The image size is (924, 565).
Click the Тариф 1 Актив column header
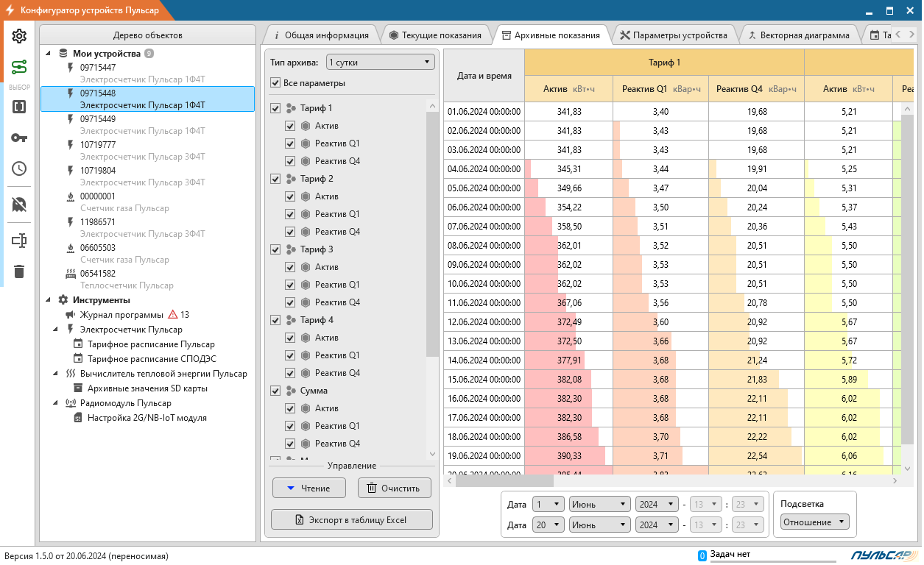tap(568, 89)
